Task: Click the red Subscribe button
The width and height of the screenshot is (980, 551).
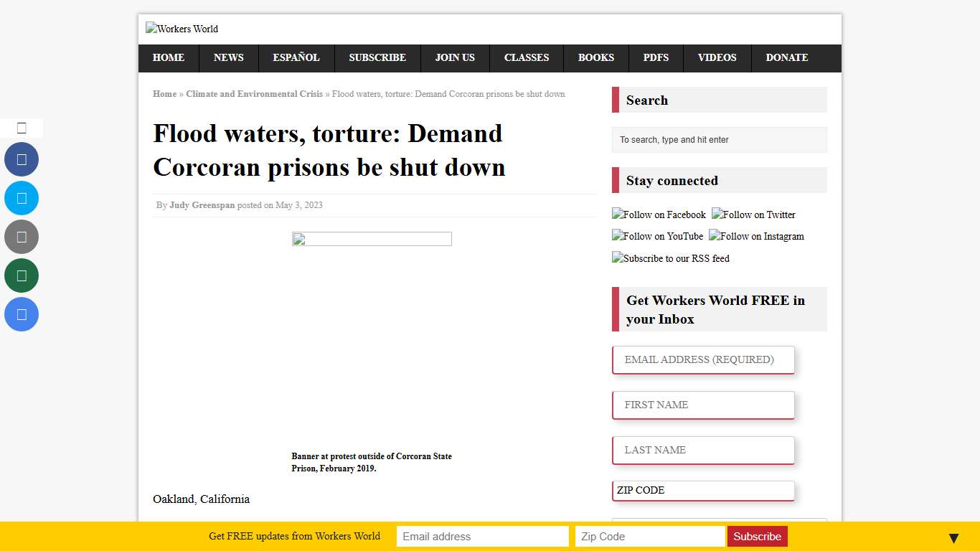Action: point(757,536)
